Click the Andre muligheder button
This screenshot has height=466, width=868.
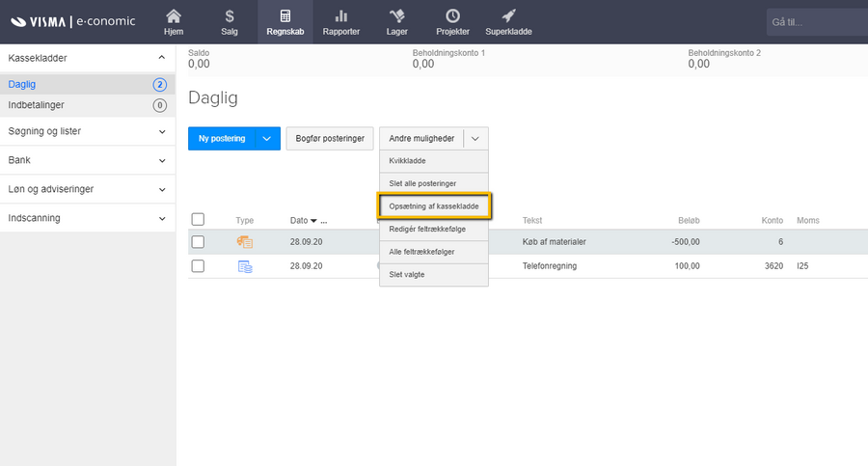pos(421,139)
